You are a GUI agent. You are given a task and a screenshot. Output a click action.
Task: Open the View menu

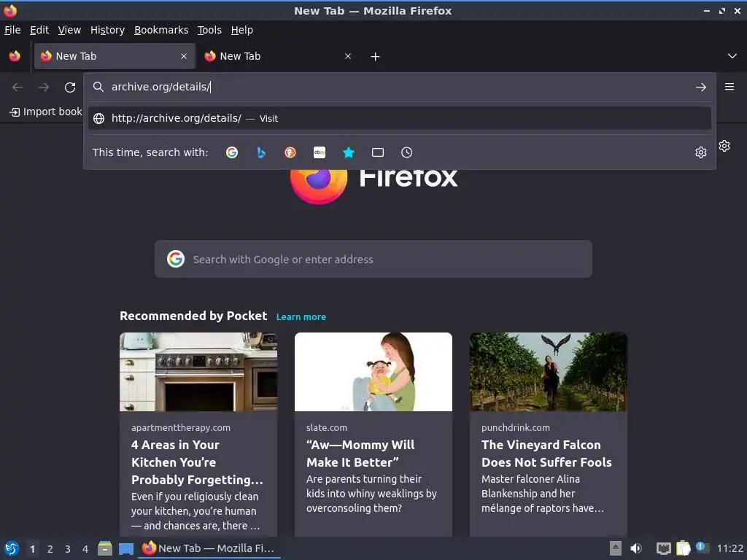point(69,30)
